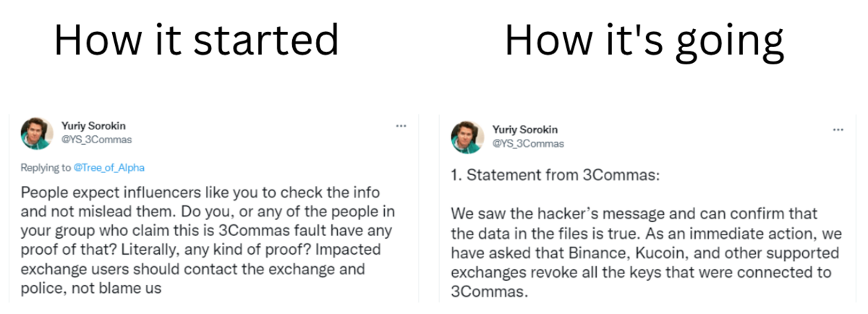This screenshot has width=868, height=314.
Task: Click Yuriy Sorokin's avatar in the right tweet
Action: coord(467,137)
